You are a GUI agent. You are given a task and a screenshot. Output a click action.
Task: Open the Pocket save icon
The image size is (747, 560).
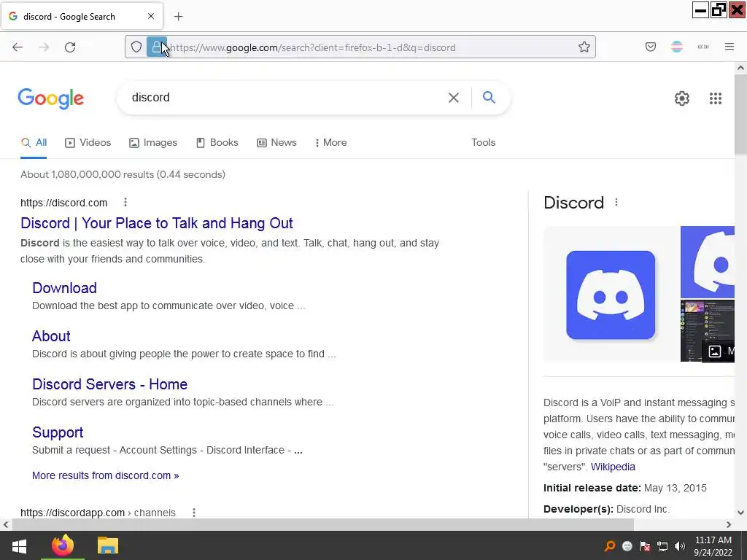(651, 47)
